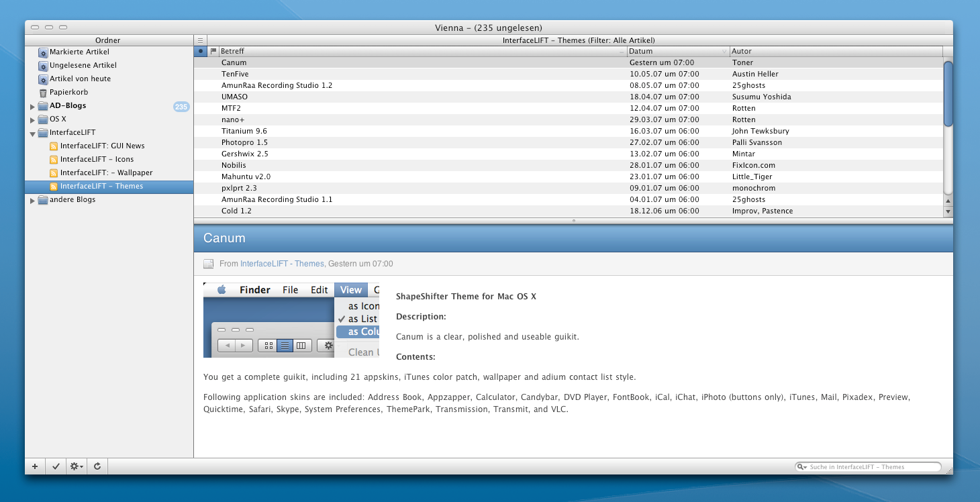Expand the andere Blogs folder triangle
The height and width of the screenshot is (502, 980).
(x=32, y=200)
